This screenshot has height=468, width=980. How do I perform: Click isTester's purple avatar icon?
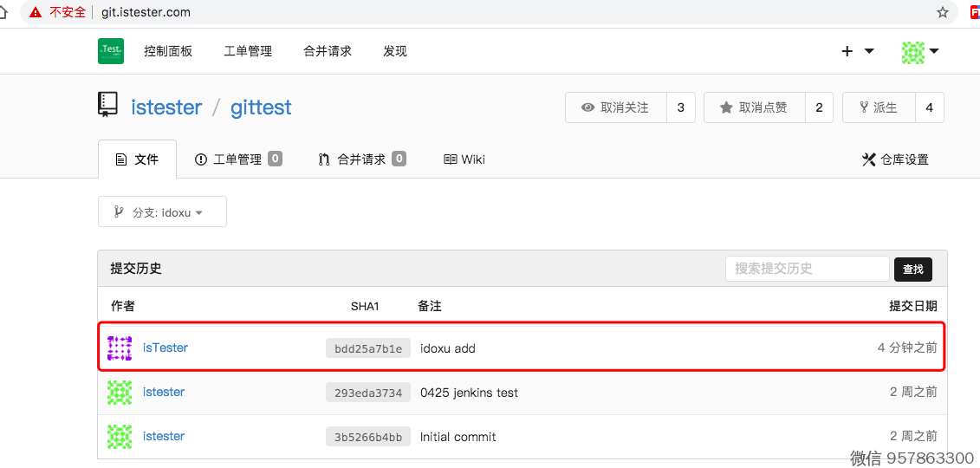[x=120, y=348]
